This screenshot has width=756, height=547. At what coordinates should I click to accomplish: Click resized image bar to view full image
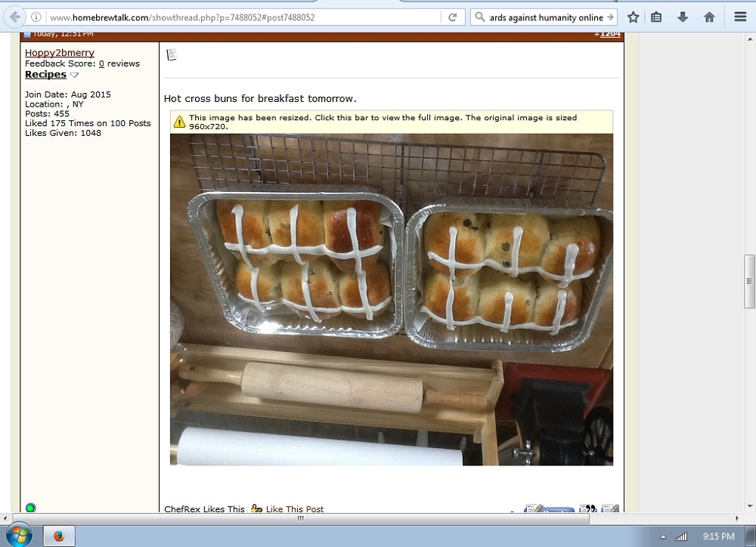[392, 122]
